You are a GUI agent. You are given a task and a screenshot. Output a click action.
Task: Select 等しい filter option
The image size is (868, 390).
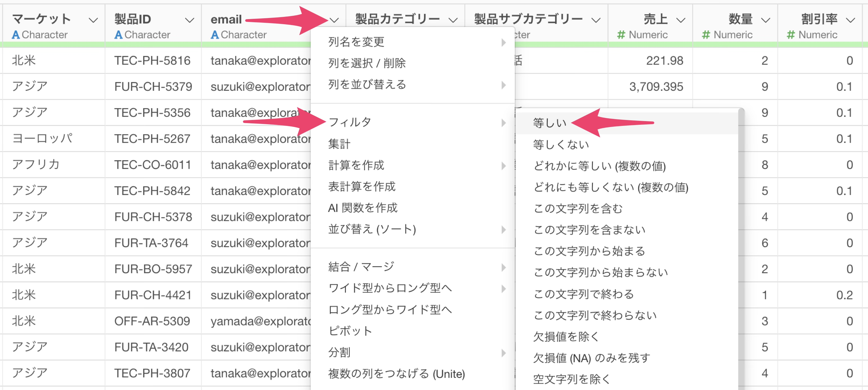(x=550, y=123)
